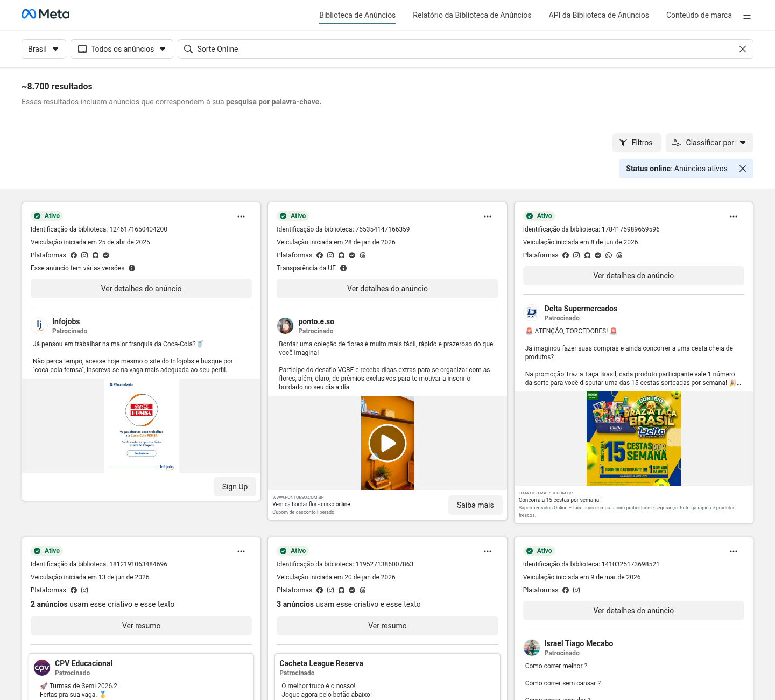Click 'Ver resumo' on Cacheta League Reserva ad
Screen dimensions: 775x700
(x=387, y=626)
